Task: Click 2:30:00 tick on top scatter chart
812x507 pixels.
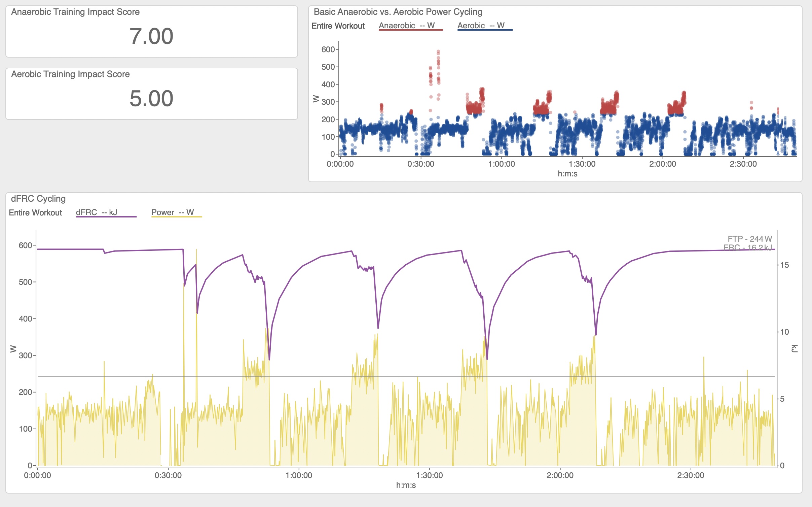Action: coord(743,164)
